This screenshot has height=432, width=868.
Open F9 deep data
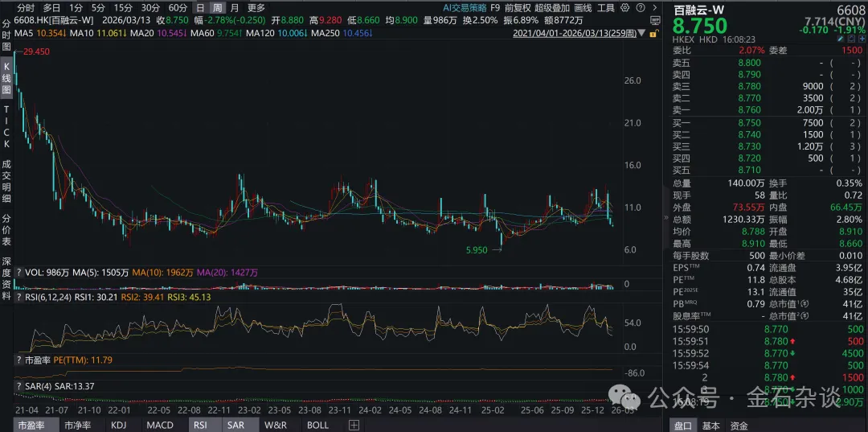495,8
